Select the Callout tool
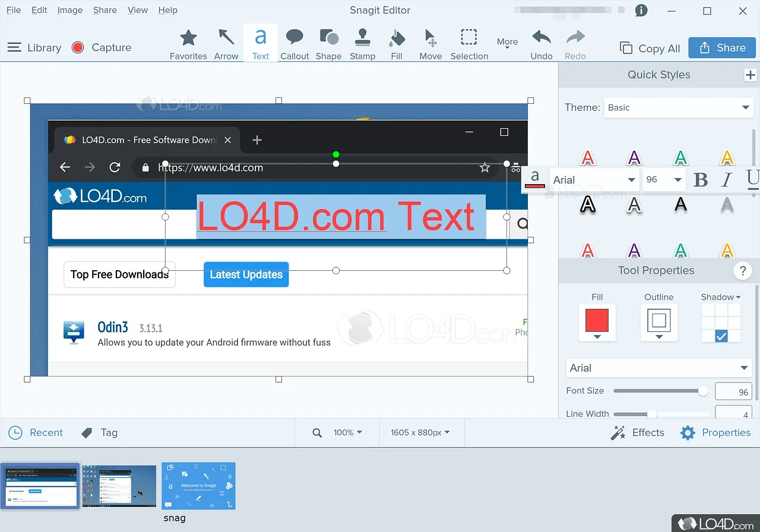Image resolution: width=760 pixels, height=532 pixels. 294,44
